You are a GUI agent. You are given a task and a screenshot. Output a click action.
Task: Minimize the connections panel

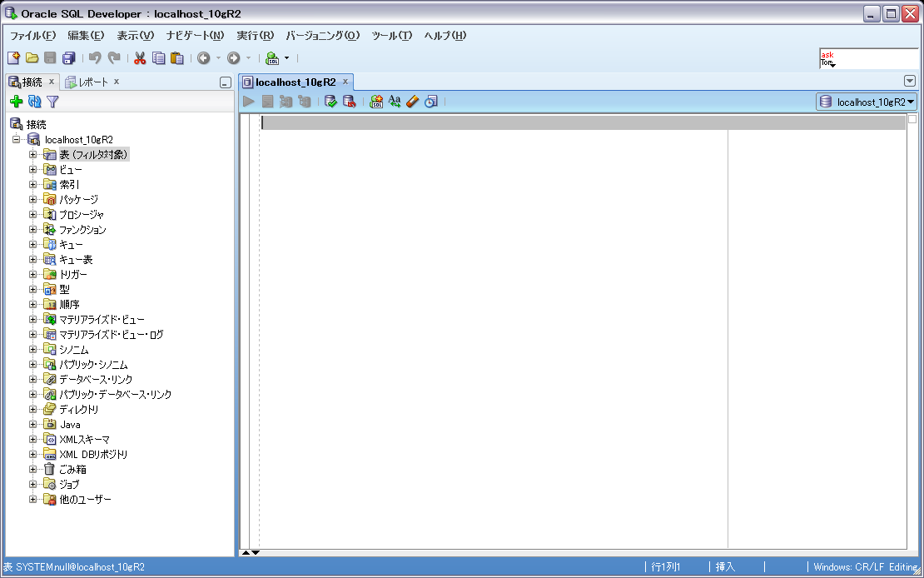225,82
